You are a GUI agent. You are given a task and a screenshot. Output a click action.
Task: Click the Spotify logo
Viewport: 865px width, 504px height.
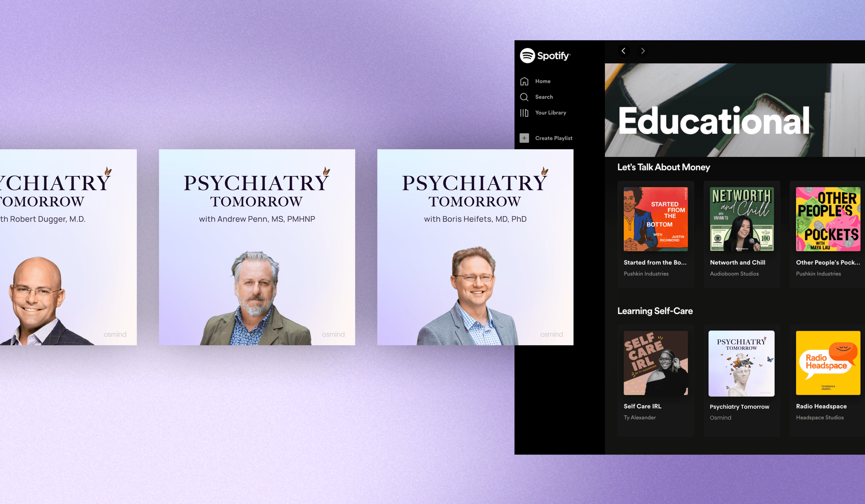tap(545, 56)
